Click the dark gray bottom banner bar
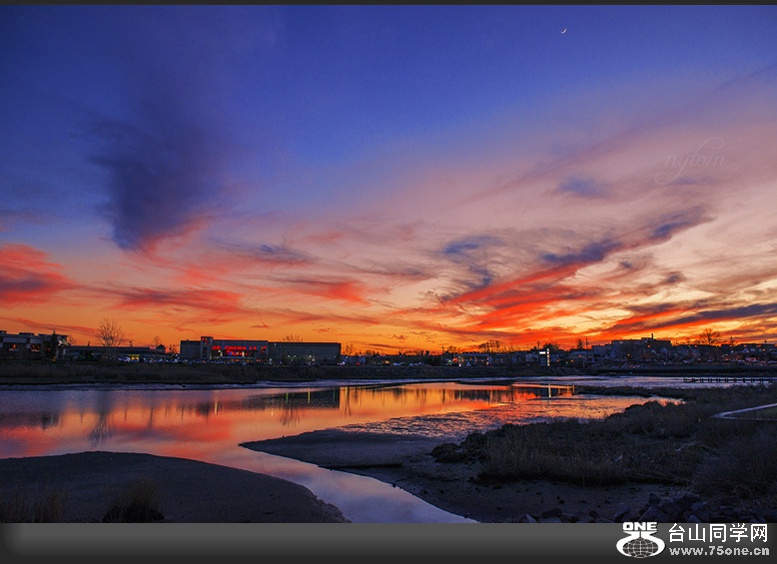 click(x=300, y=543)
